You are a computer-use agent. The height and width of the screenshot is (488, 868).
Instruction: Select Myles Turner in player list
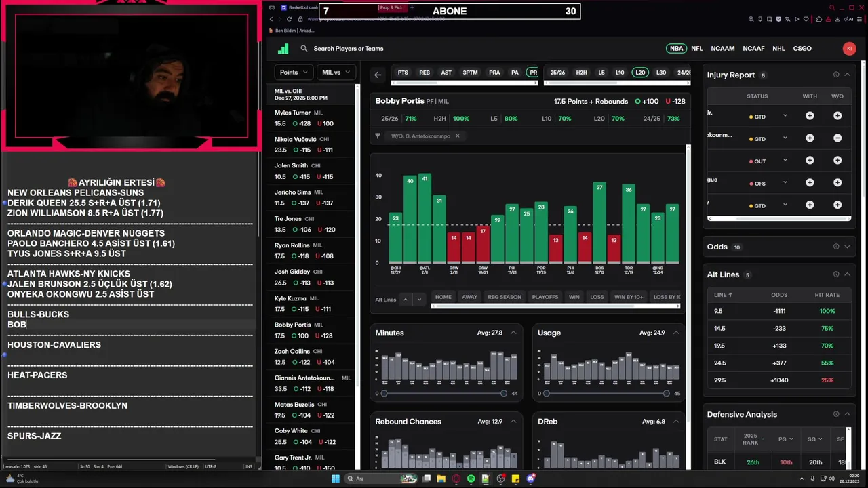[x=311, y=118]
